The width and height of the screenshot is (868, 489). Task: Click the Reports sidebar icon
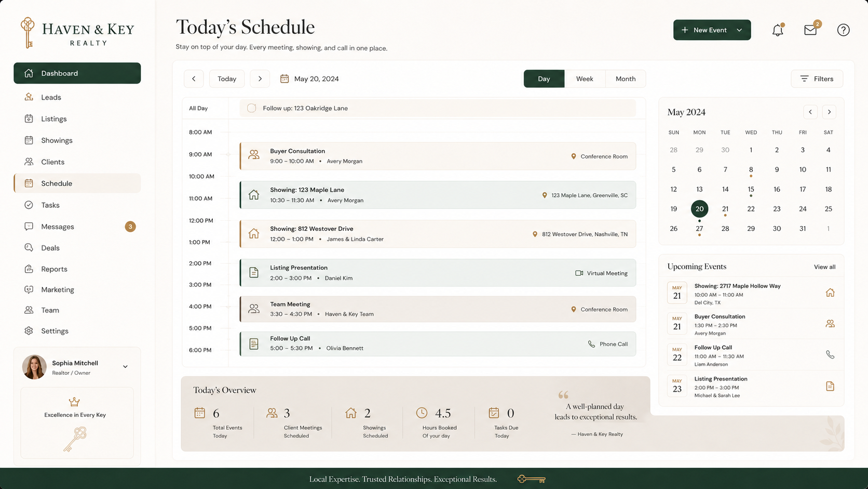click(29, 269)
